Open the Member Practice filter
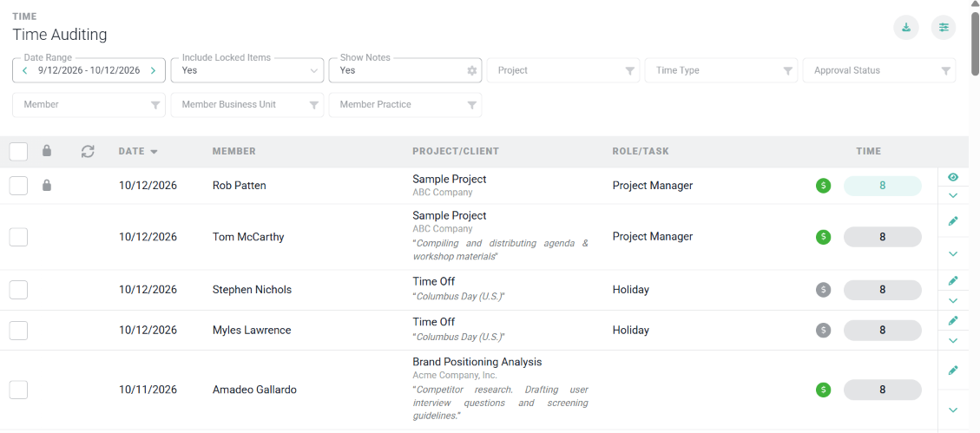This screenshot has height=433, width=980. coord(405,105)
